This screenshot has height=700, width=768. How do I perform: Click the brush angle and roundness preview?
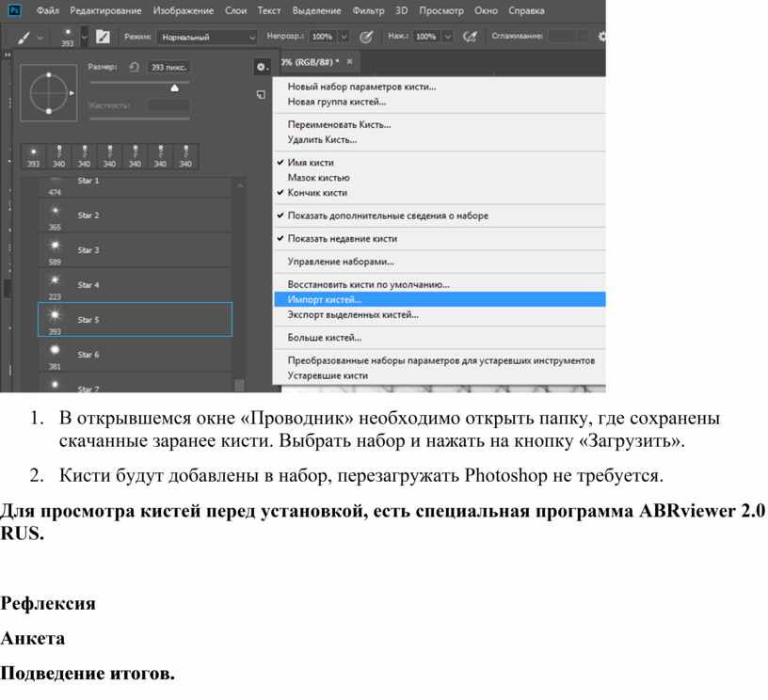coord(49,92)
